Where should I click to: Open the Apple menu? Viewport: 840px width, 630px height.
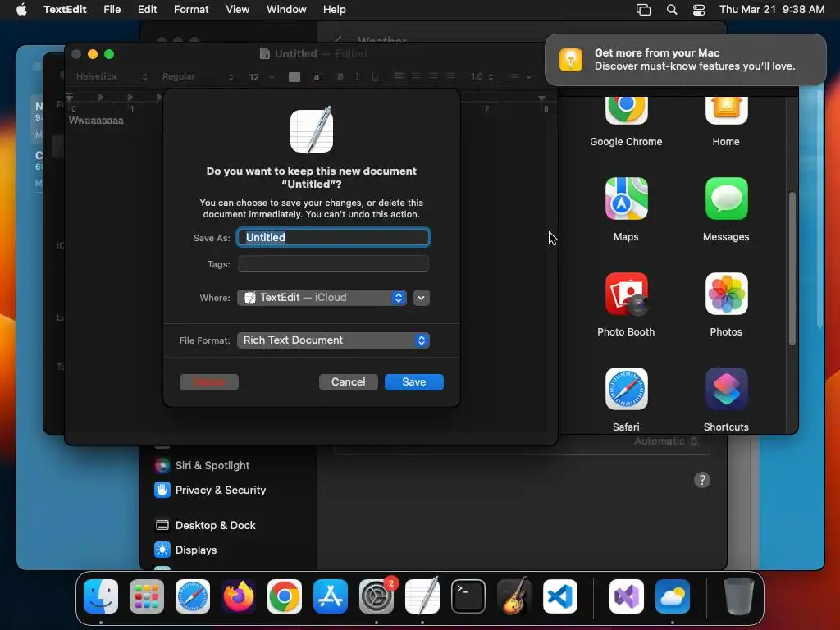click(x=21, y=10)
